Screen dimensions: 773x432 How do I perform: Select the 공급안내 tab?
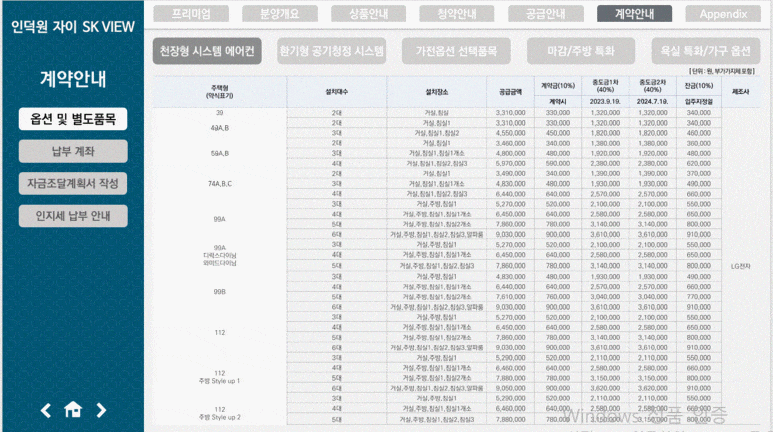tap(546, 14)
